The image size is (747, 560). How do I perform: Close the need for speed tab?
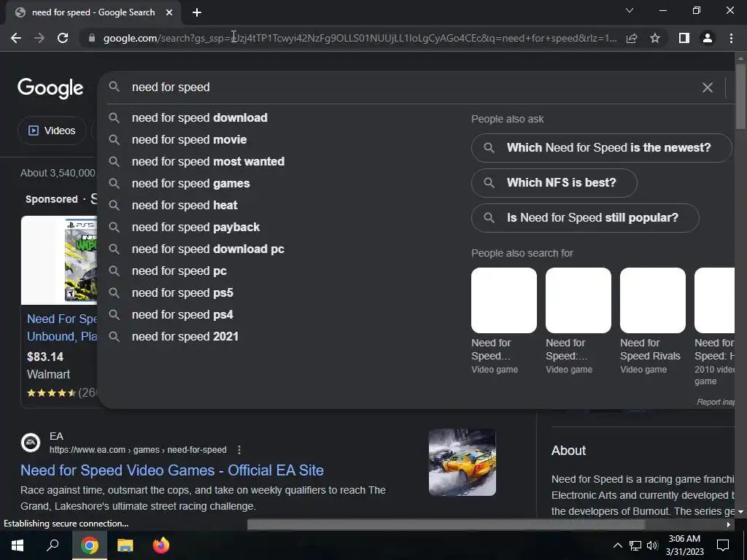pyautogui.click(x=169, y=12)
